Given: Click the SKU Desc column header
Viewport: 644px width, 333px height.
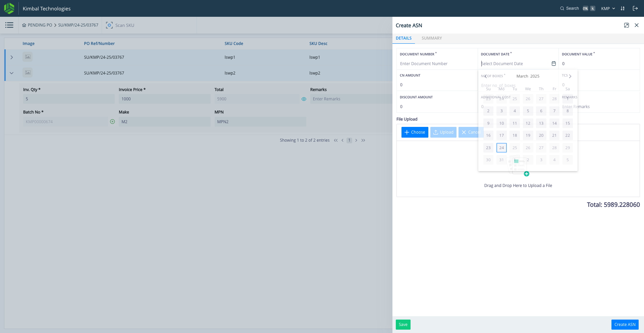Looking at the screenshot, I should coord(318,44).
